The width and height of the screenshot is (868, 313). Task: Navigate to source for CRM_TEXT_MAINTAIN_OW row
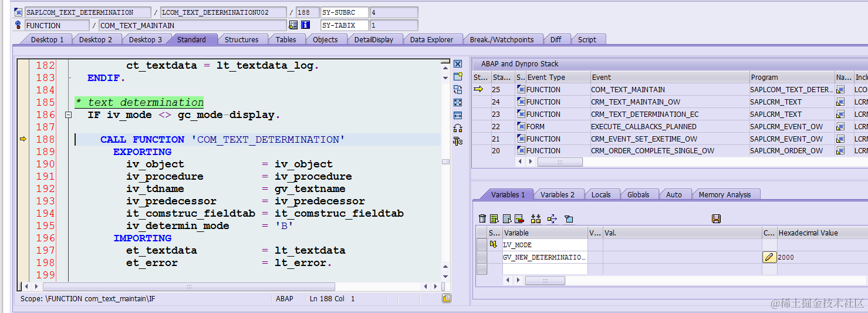[x=840, y=102]
